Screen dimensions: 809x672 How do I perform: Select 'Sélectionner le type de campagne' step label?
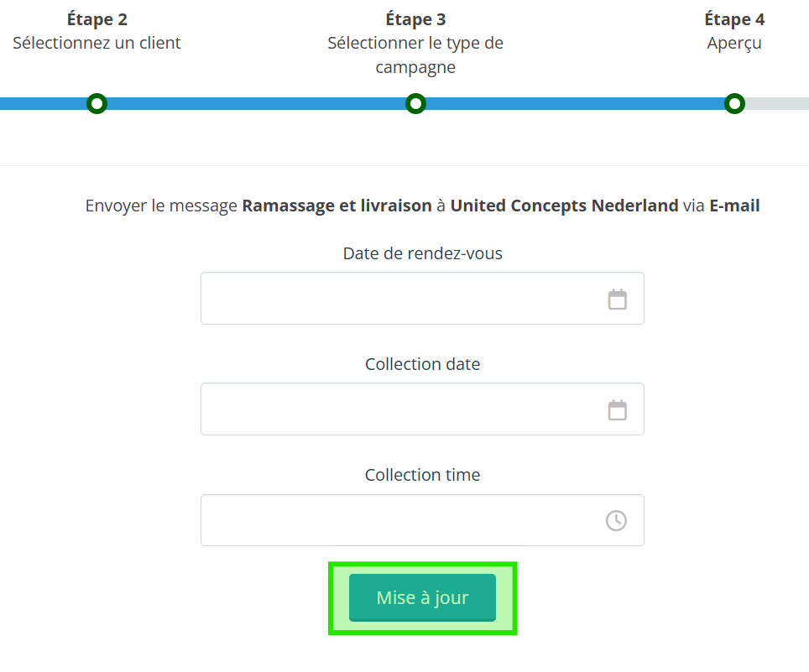(415, 55)
